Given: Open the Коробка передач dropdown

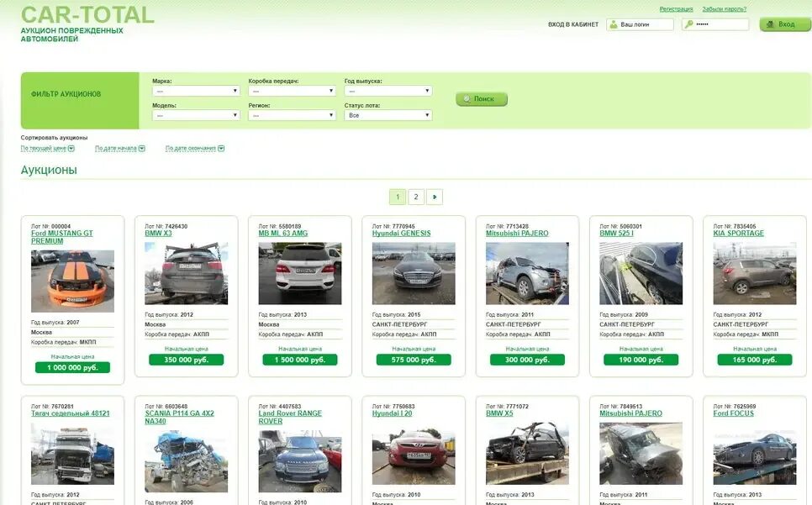Looking at the screenshot, I should [x=292, y=91].
